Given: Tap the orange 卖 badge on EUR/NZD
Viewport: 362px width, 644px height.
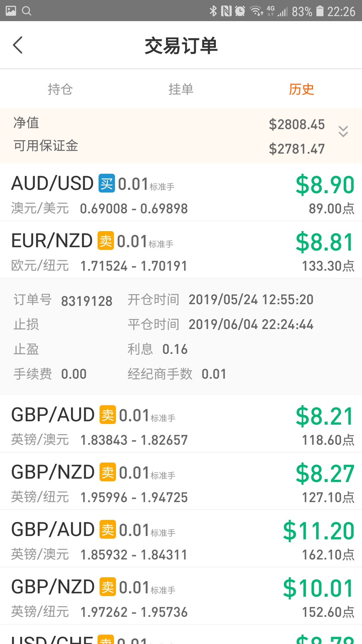Looking at the screenshot, I should coord(106,240).
